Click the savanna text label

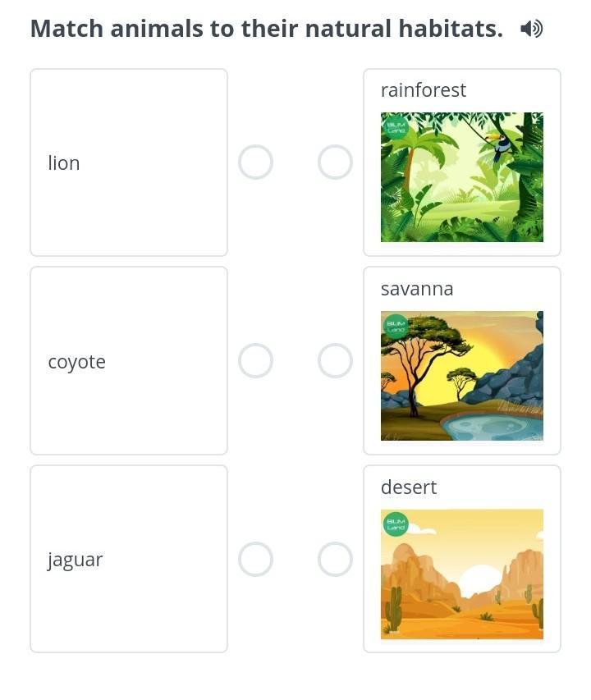417,289
